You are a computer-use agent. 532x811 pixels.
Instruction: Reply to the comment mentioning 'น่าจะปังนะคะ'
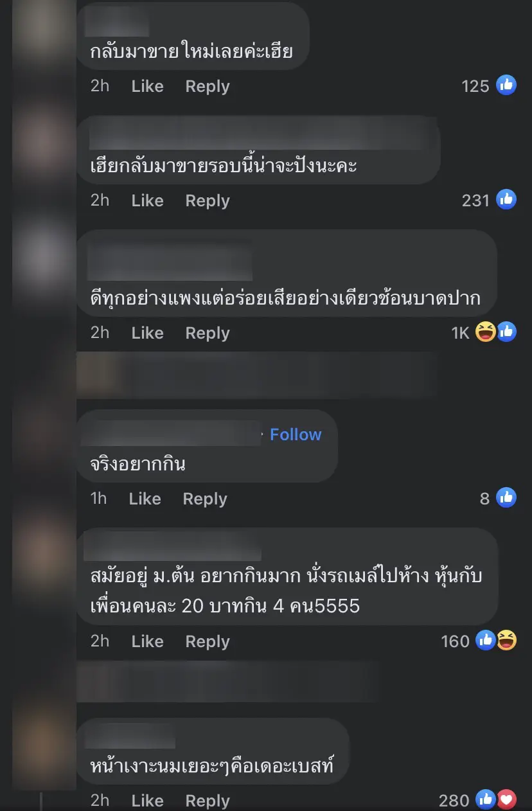[x=208, y=201]
